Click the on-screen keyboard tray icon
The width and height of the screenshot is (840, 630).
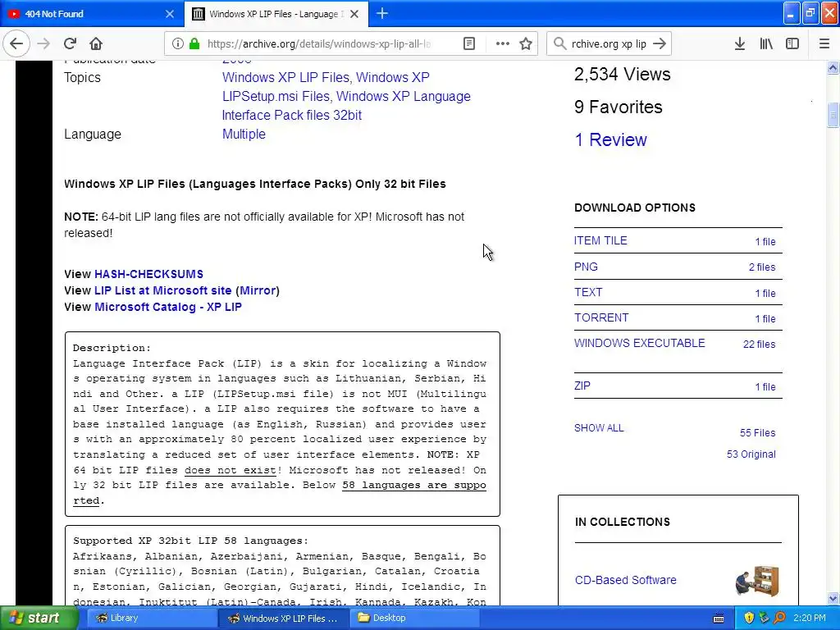[x=719, y=619]
